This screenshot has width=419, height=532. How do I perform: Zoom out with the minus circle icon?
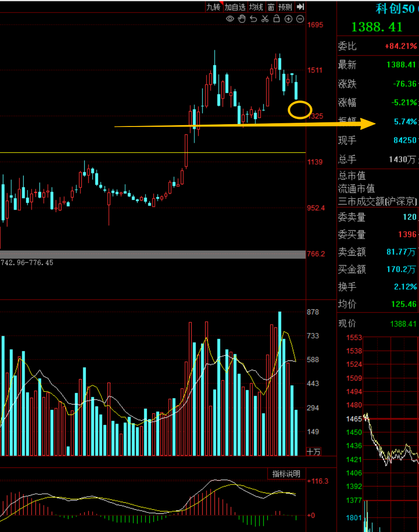pos(300,19)
